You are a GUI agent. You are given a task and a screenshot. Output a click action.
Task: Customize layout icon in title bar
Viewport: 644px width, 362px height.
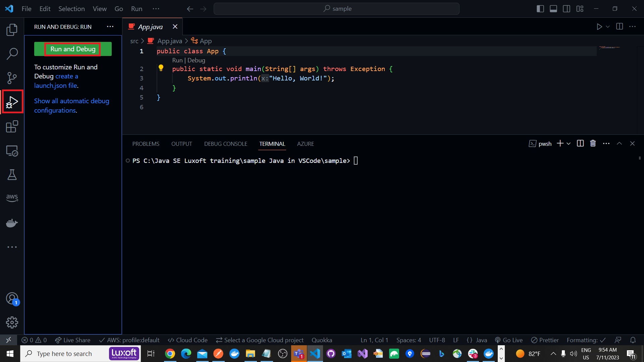point(580,9)
